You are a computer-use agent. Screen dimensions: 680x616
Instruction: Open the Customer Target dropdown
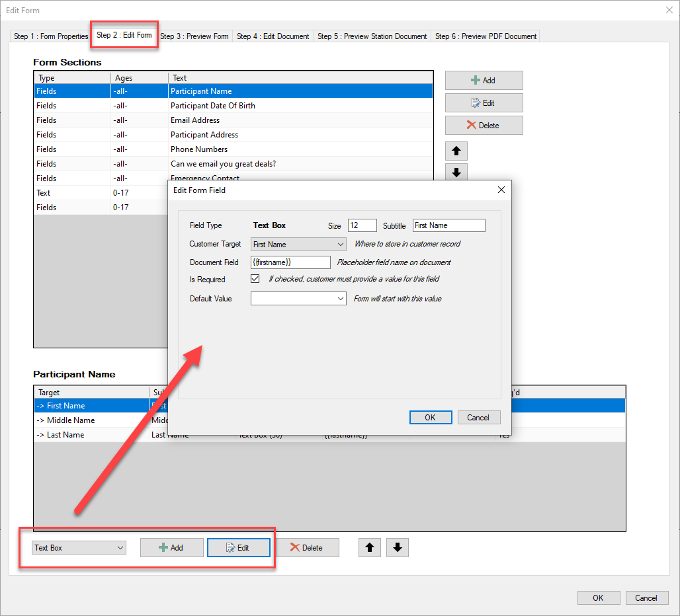pyautogui.click(x=298, y=245)
